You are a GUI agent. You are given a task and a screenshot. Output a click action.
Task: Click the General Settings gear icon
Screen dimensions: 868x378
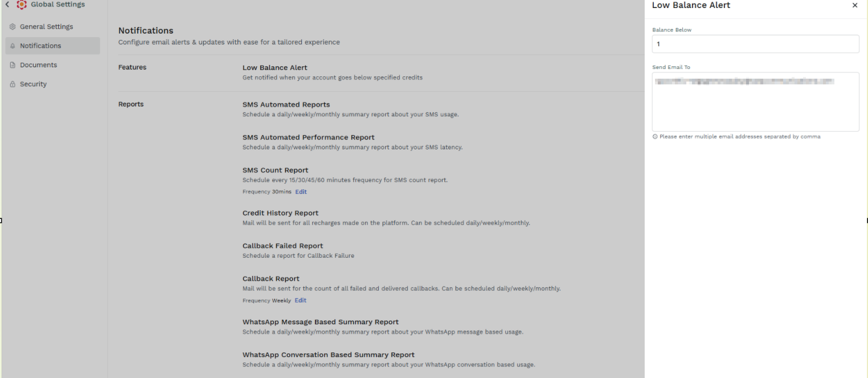click(x=13, y=27)
